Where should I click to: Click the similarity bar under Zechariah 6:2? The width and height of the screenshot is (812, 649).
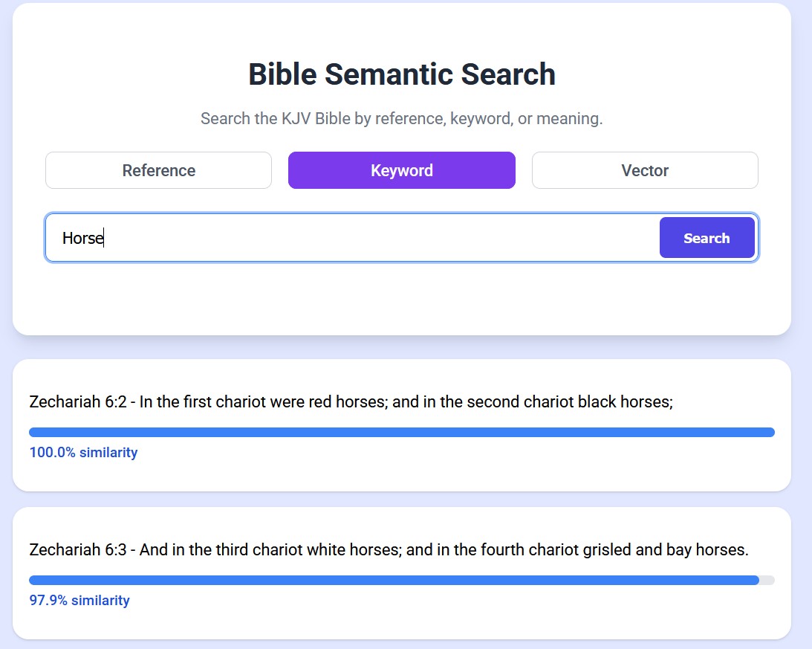[x=401, y=431]
